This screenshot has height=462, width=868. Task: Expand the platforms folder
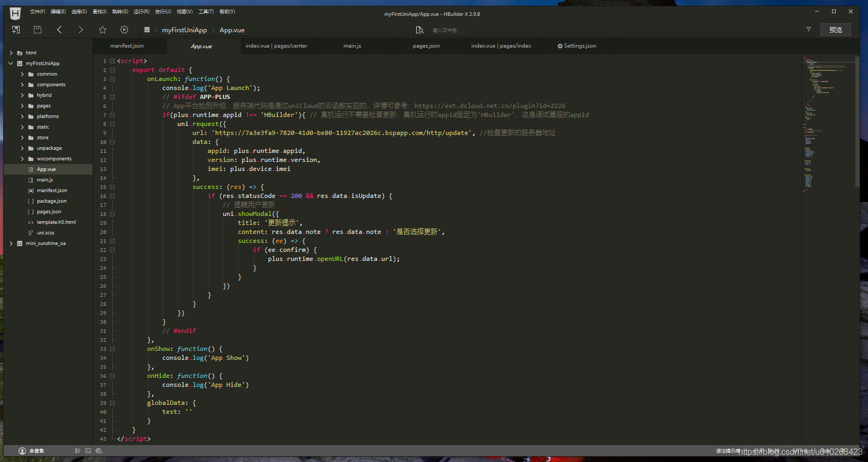pos(22,116)
